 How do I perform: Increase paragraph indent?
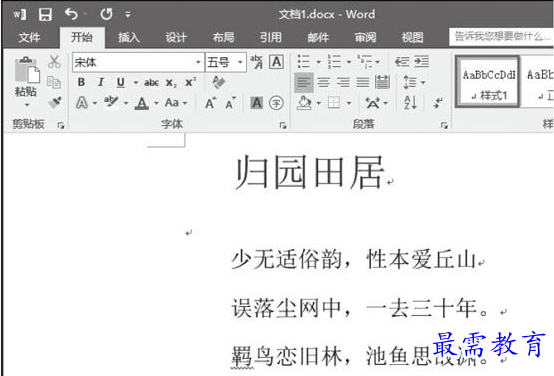(422, 61)
